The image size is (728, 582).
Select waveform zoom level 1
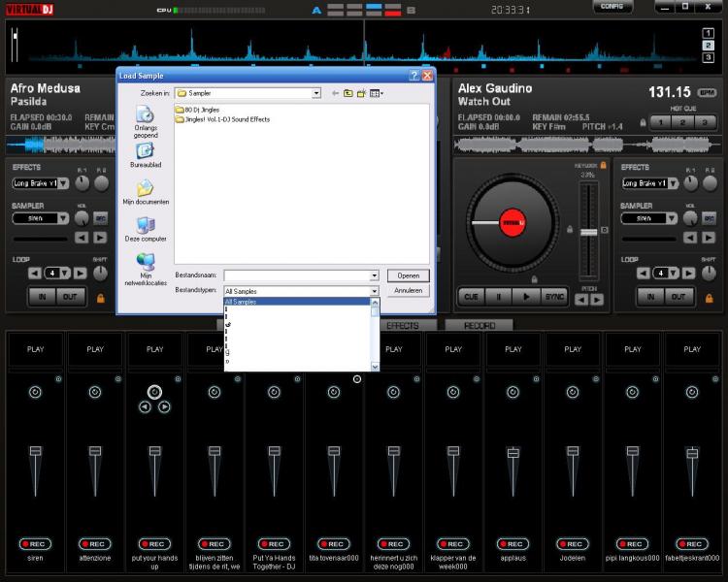pos(708,33)
